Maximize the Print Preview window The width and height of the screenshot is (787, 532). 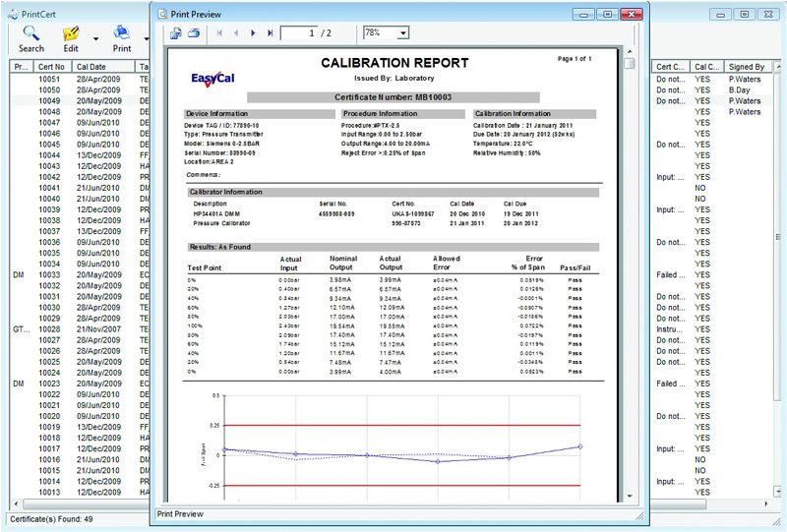pos(607,14)
